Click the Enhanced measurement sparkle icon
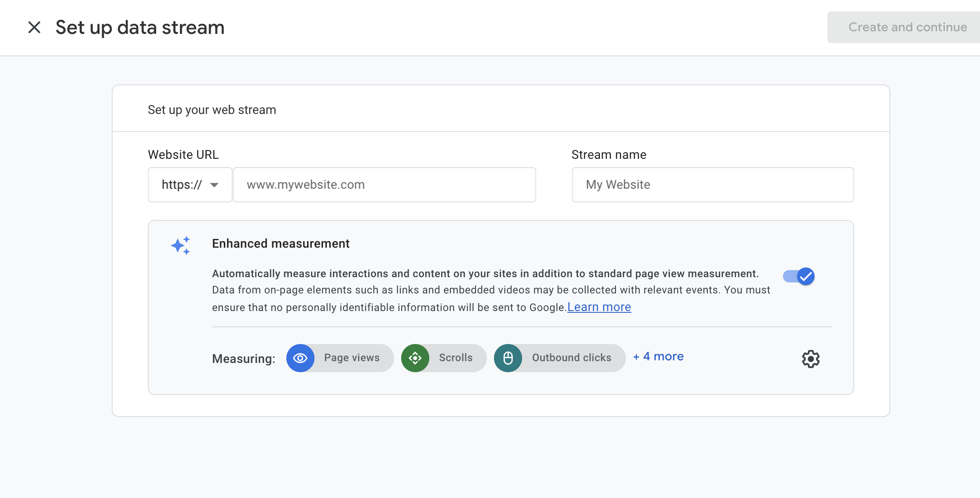Screen dimensions: 980x498 point(181,245)
